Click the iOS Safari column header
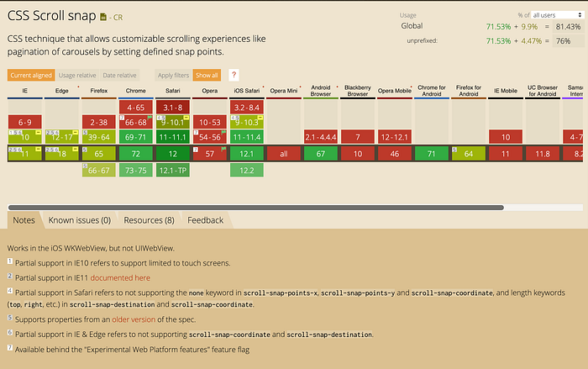The image size is (588, 369). tap(247, 91)
